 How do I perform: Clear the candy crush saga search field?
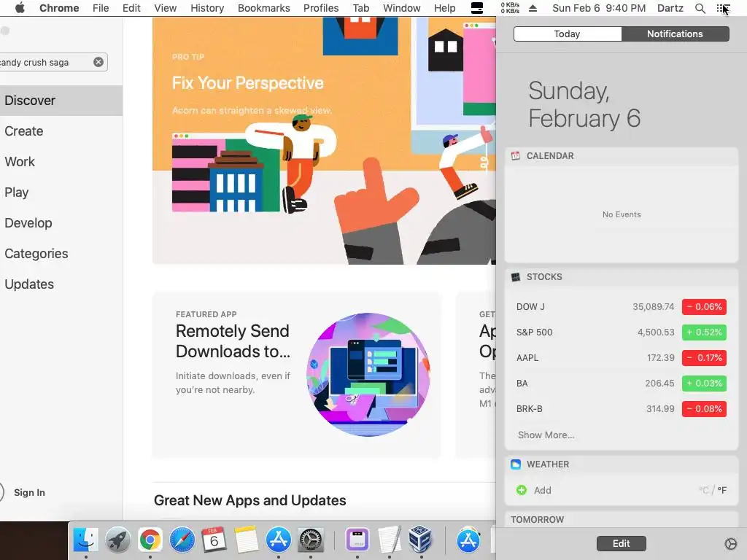98,62
